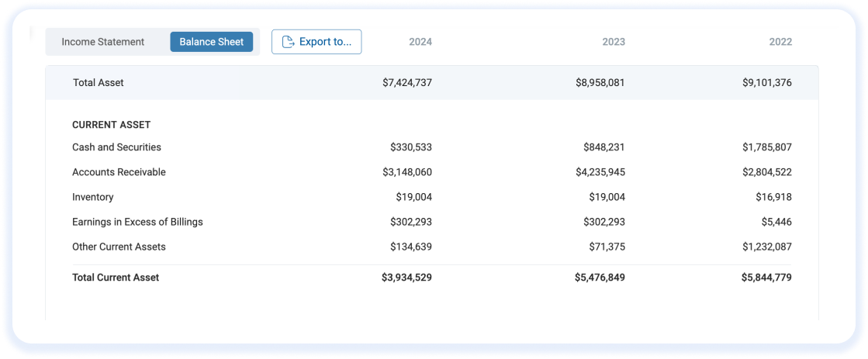This screenshot has width=868, height=359.
Task: Click Accounts Receivable value $4,235,945
Action: tap(600, 172)
